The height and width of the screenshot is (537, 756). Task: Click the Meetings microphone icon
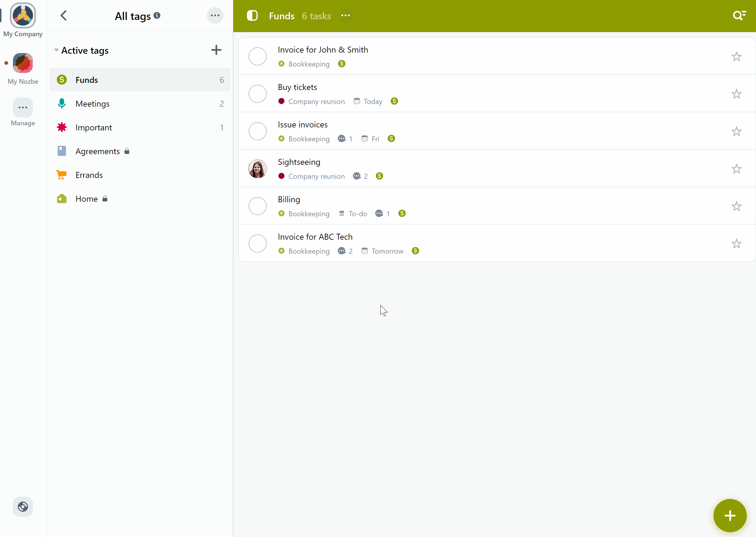(x=62, y=103)
